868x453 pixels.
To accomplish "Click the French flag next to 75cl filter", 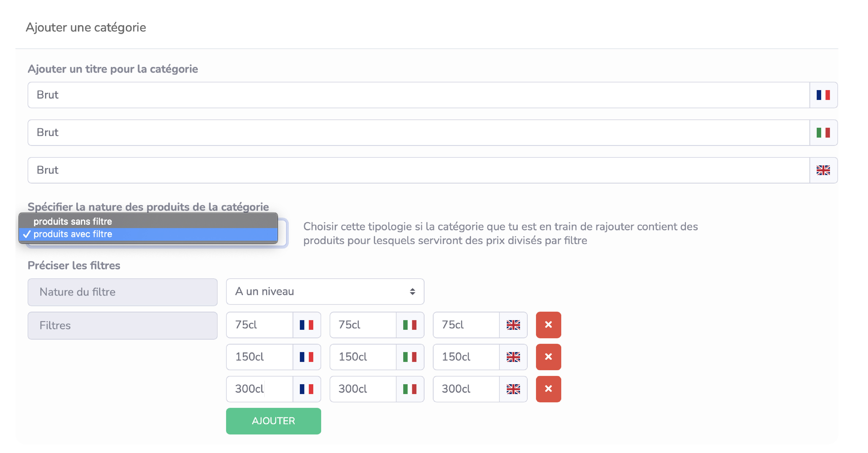I will tap(306, 325).
